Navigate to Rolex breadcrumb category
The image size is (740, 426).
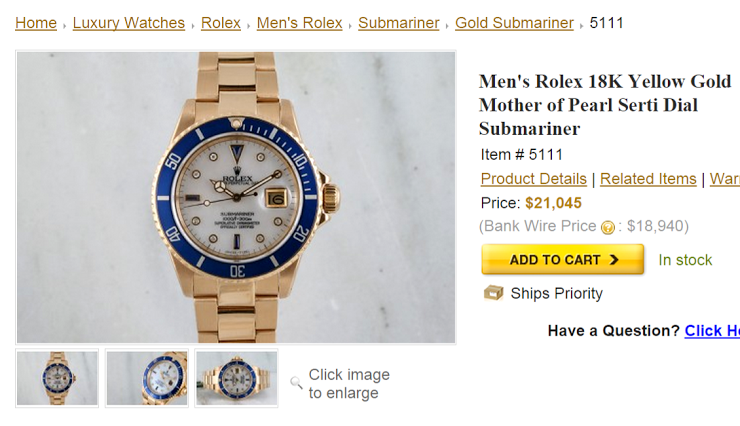220,23
